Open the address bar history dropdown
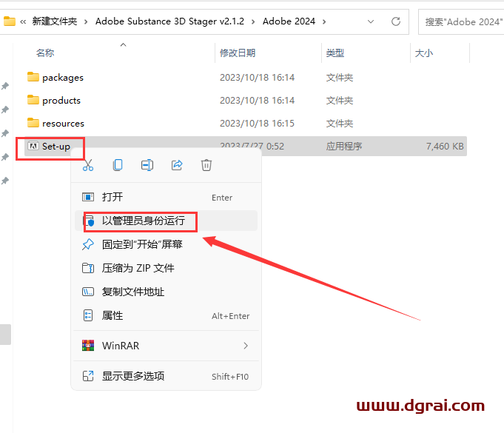The height and width of the screenshot is (433, 504). (x=371, y=21)
